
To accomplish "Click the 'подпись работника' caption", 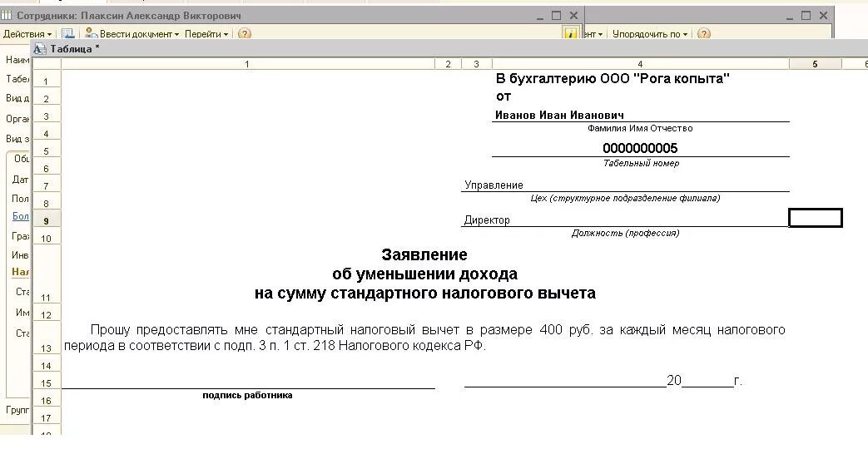I will click(x=247, y=395).
